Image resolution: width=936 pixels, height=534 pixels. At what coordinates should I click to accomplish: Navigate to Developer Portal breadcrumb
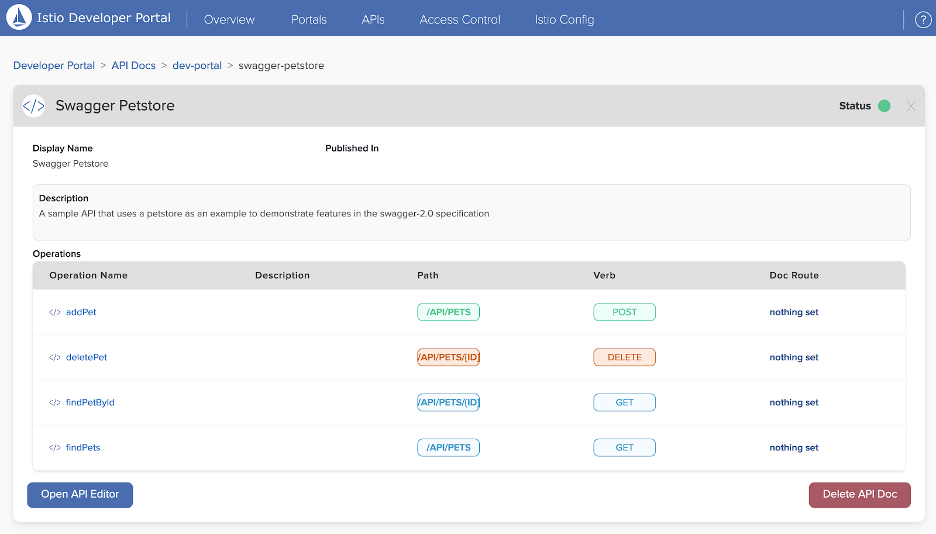[x=54, y=66]
